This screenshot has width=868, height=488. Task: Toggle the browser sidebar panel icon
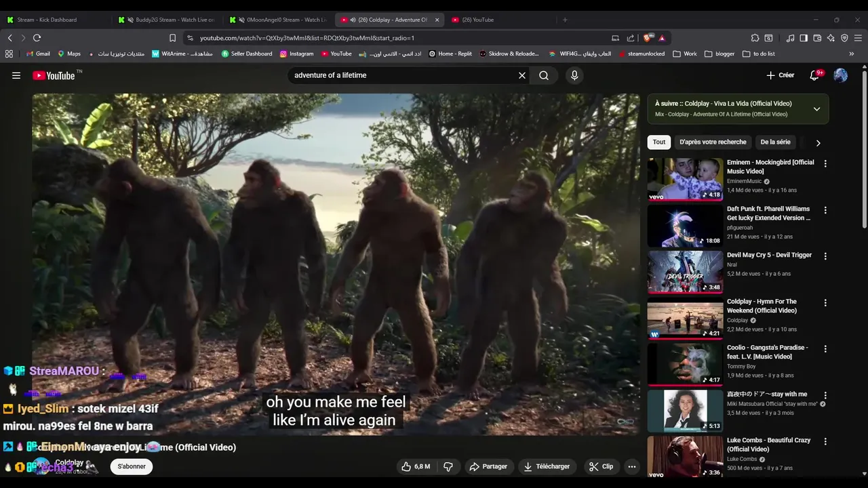tap(804, 38)
